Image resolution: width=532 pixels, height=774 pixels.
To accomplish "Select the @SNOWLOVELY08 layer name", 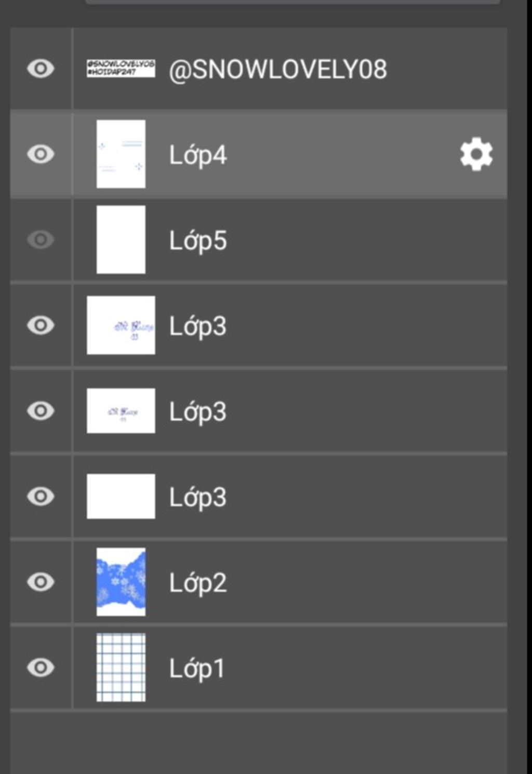I will pos(278,70).
